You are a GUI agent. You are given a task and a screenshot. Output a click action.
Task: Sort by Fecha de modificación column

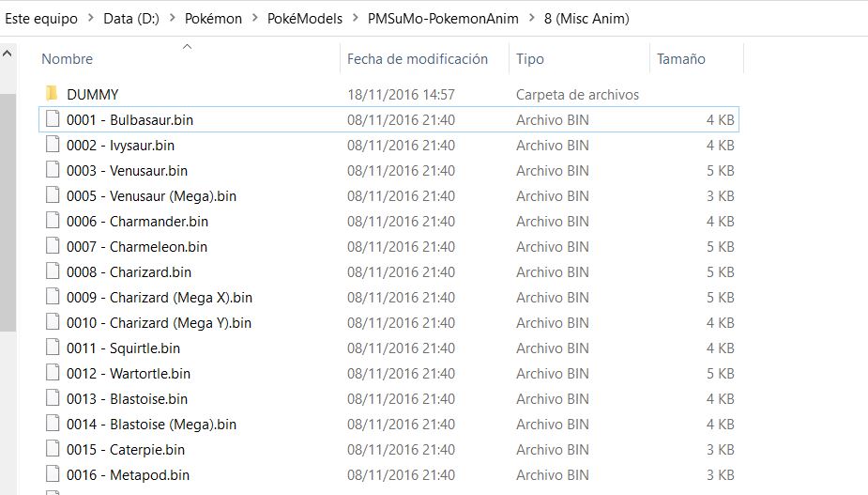(x=418, y=59)
